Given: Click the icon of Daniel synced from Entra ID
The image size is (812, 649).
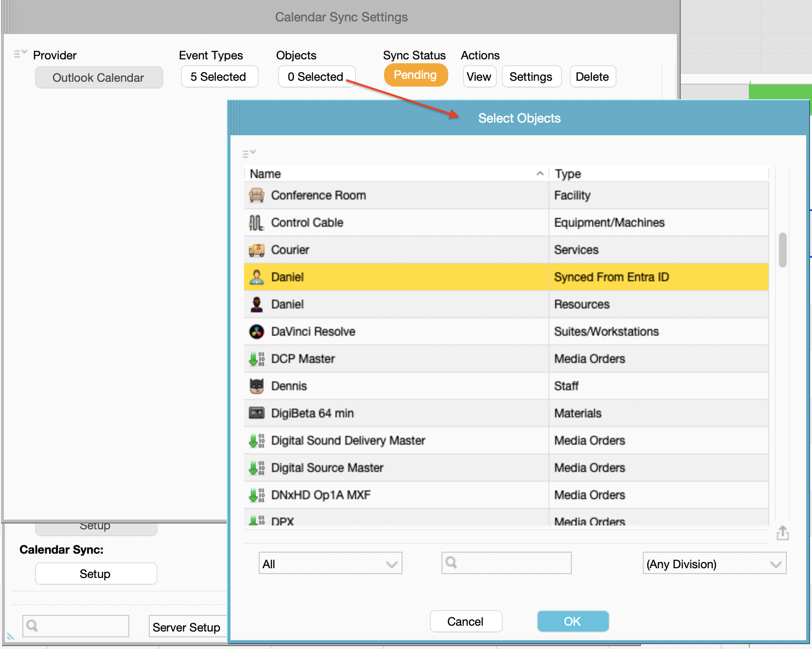Looking at the screenshot, I should point(256,277).
